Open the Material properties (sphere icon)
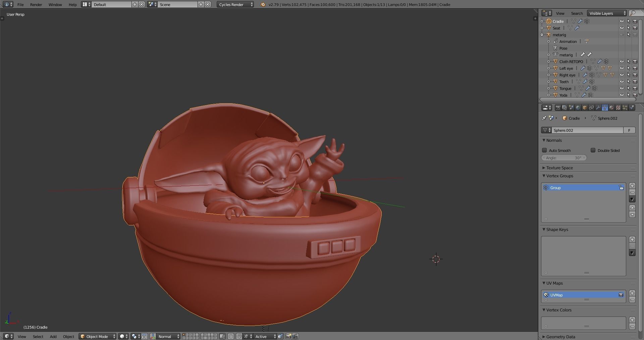Viewport: 644px width, 340px height. (611, 108)
